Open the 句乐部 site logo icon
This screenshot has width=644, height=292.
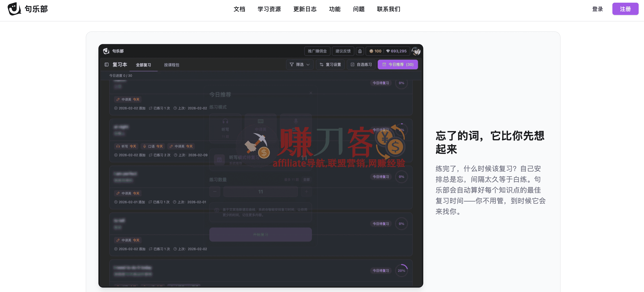(14, 9)
